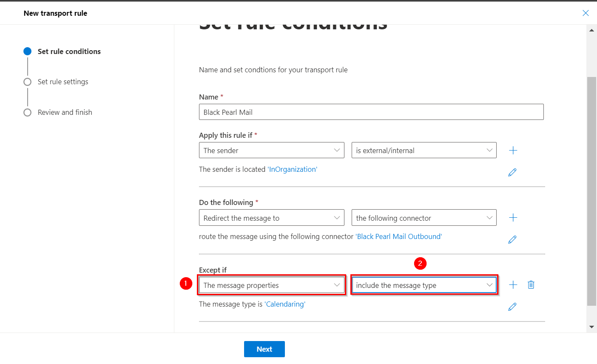
Task: Add another action beside 'the following connector'
Action: 513,218
